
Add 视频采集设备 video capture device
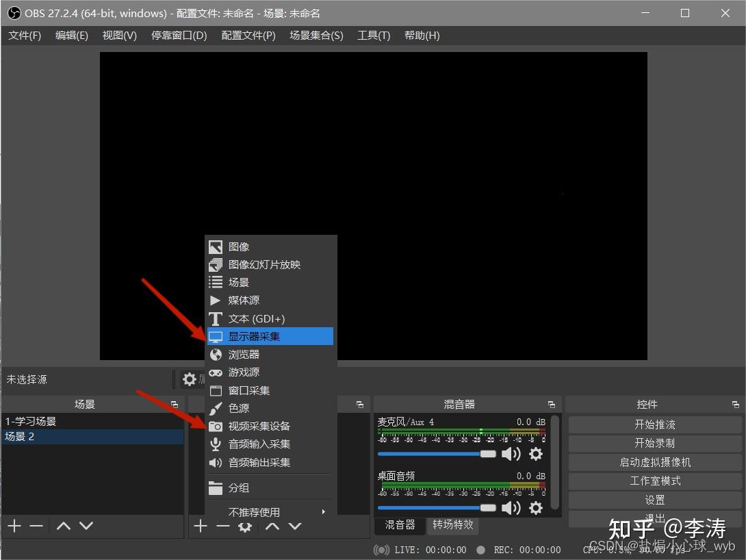tap(270, 427)
